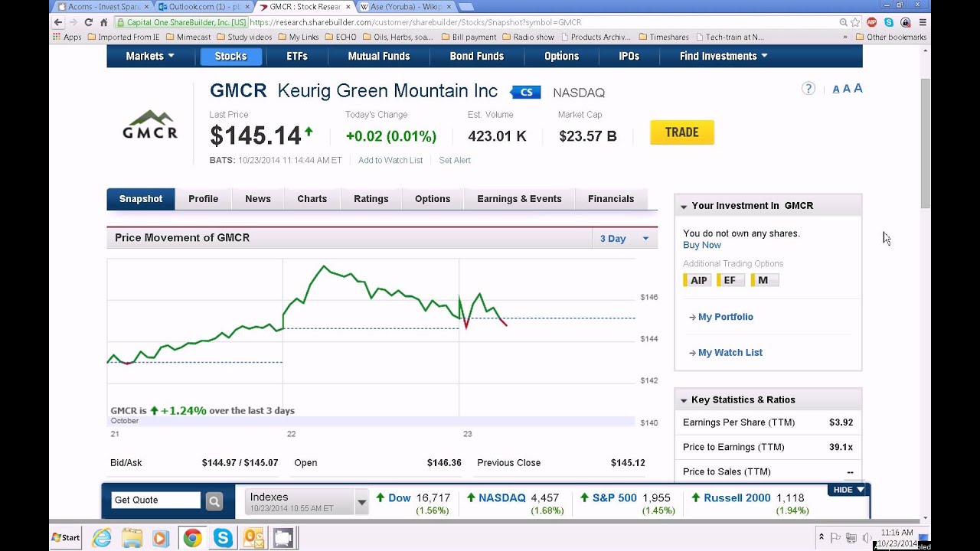Close the Outlook.com browser tab
Screen dimensions: 980x551
click(x=247, y=6)
